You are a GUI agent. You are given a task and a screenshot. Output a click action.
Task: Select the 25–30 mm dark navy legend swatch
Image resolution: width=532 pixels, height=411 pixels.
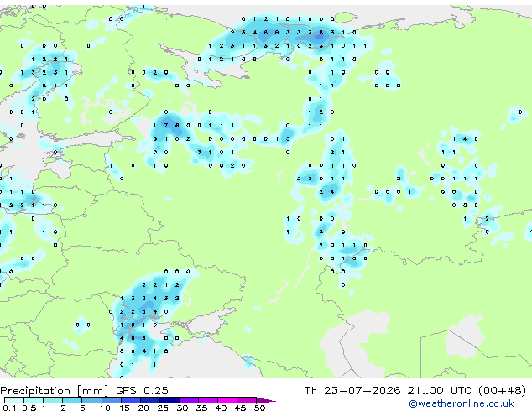[170, 400]
